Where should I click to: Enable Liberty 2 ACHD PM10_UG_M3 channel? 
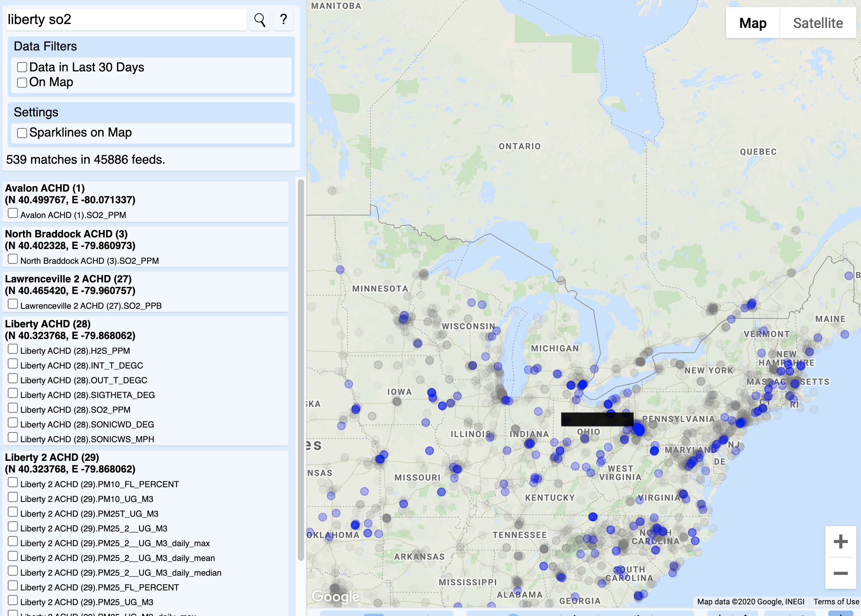pos(13,497)
